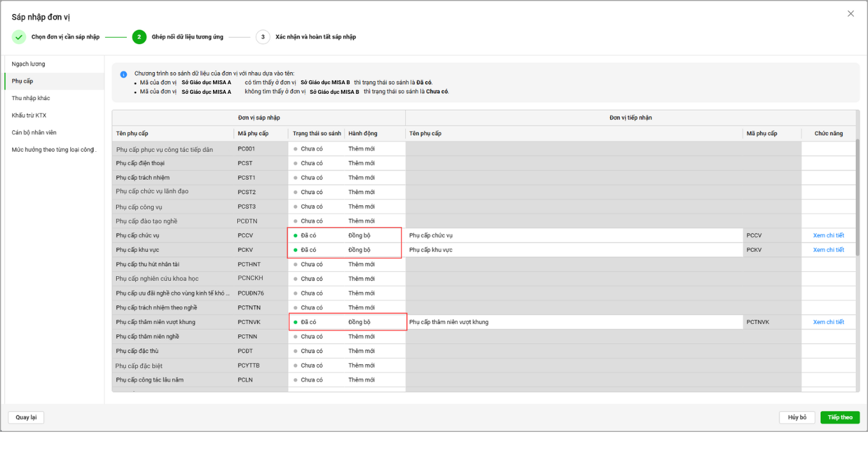Click the green Tiếp theo button
Viewport: 868px width, 460px height.
coord(840,417)
